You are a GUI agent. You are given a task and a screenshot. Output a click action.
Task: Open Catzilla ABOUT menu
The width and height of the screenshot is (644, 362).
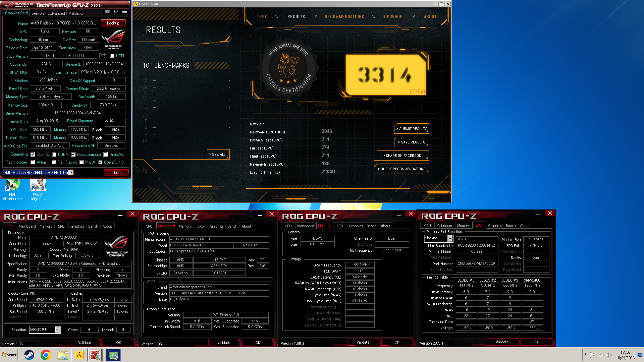click(x=430, y=17)
